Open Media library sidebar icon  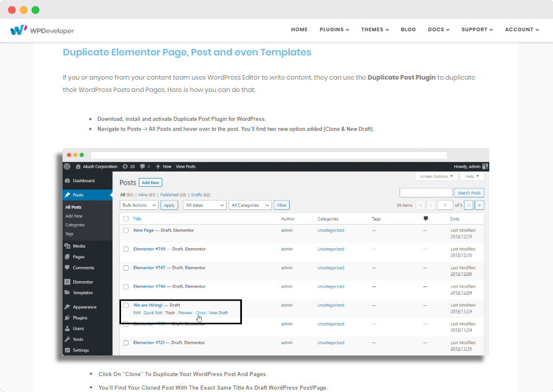68,246
